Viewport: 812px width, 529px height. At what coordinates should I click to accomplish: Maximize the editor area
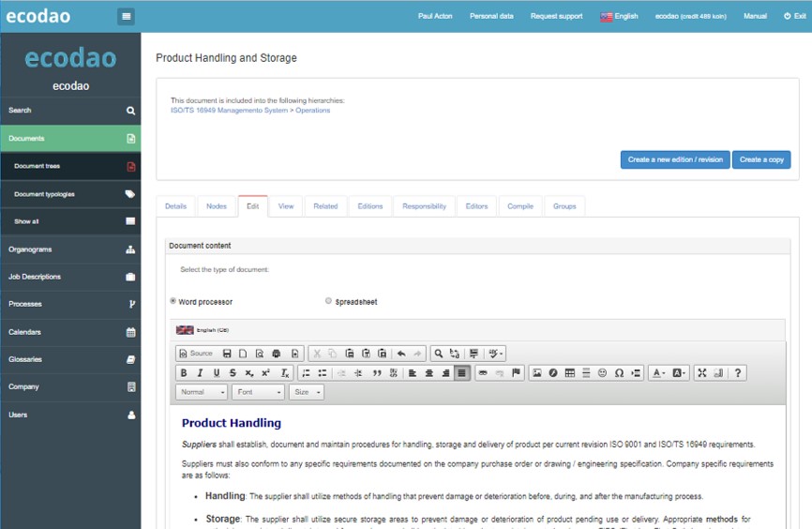(702, 373)
